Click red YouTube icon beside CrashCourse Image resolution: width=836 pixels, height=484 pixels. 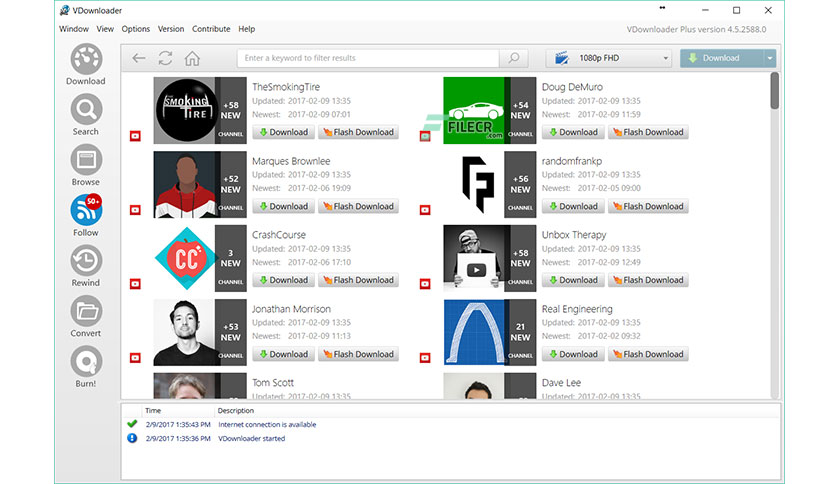[x=135, y=284]
